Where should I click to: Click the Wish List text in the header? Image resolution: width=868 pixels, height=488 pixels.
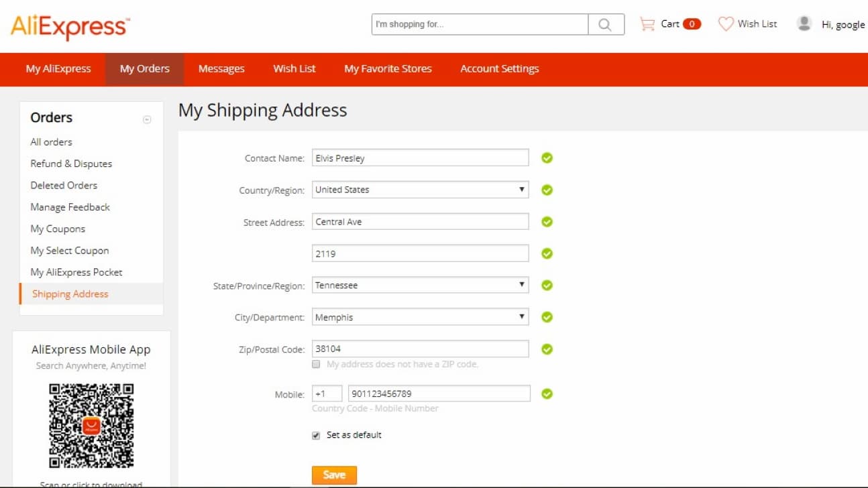[x=757, y=23]
